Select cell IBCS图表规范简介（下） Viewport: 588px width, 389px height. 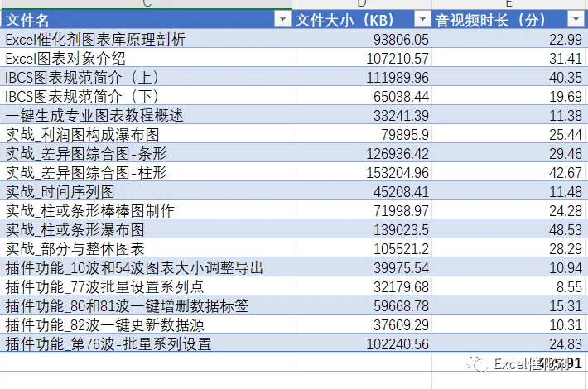(147, 96)
